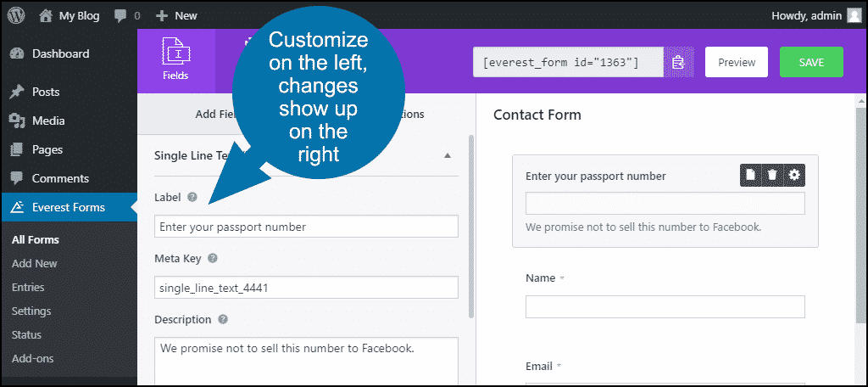Viewport: 868px width, 387px height.
Task: Click the Label help question-mark icon
Action: coord(192,197)
